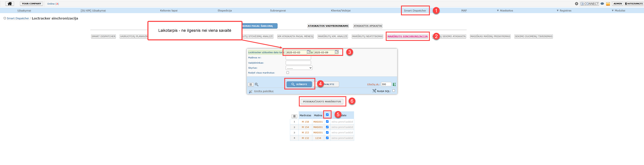The height and width of the screenshot is (165, 644).
Task: Open the Kelionės lapai menu
Action: [x=169, y=11]
